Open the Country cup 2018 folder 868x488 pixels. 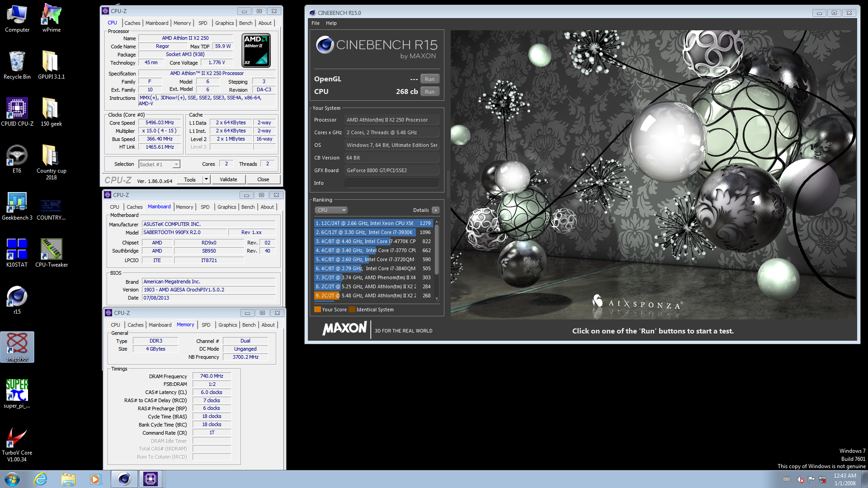point(52,162)
